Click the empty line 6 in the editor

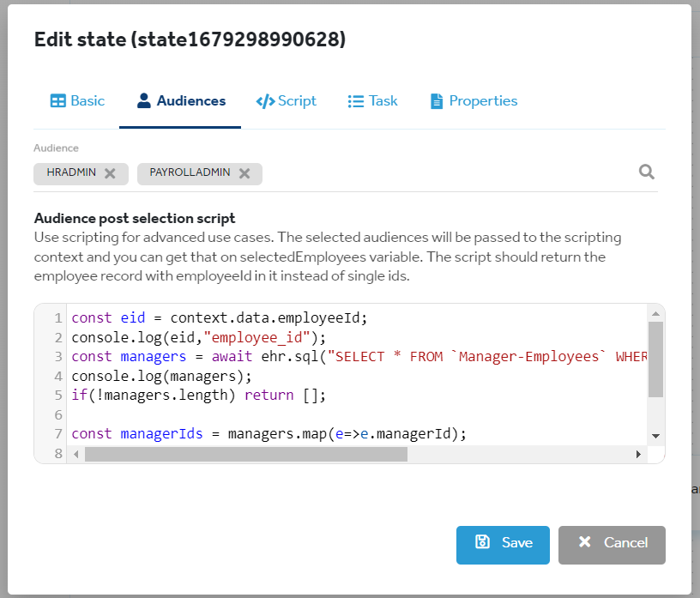point(357,415)
